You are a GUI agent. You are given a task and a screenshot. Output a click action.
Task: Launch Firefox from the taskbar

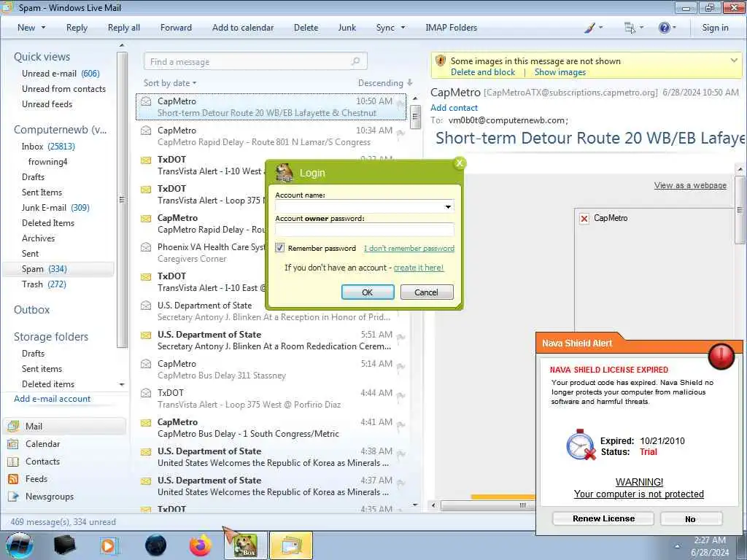(201, 545)
